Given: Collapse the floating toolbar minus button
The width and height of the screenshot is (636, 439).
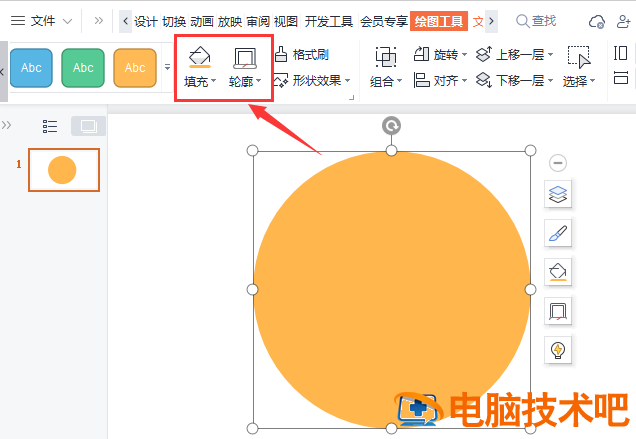Looking at the screenshot, I should [x=558, y=163].
